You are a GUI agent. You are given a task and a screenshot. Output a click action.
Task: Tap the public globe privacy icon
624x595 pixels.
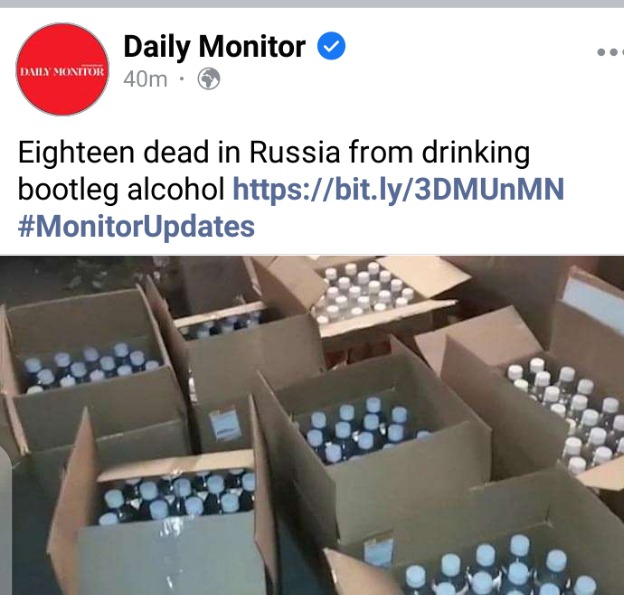209,79
